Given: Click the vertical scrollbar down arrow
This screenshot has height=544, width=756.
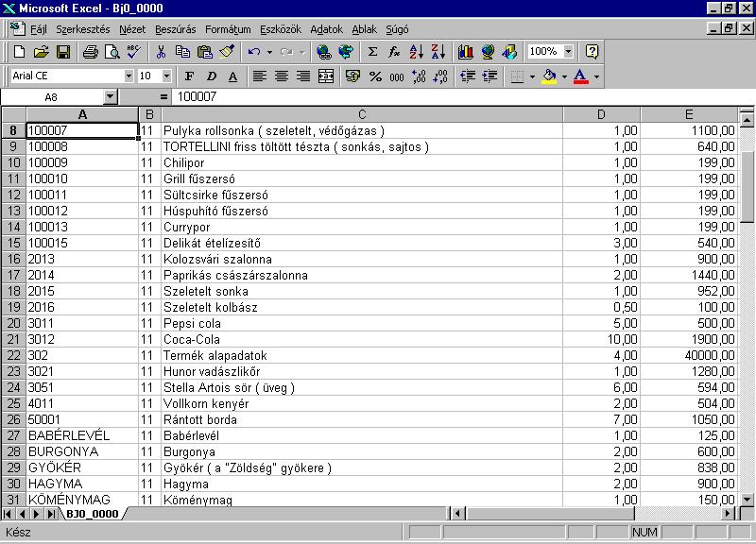Looking at the screenshot, I should pos(747,500).
